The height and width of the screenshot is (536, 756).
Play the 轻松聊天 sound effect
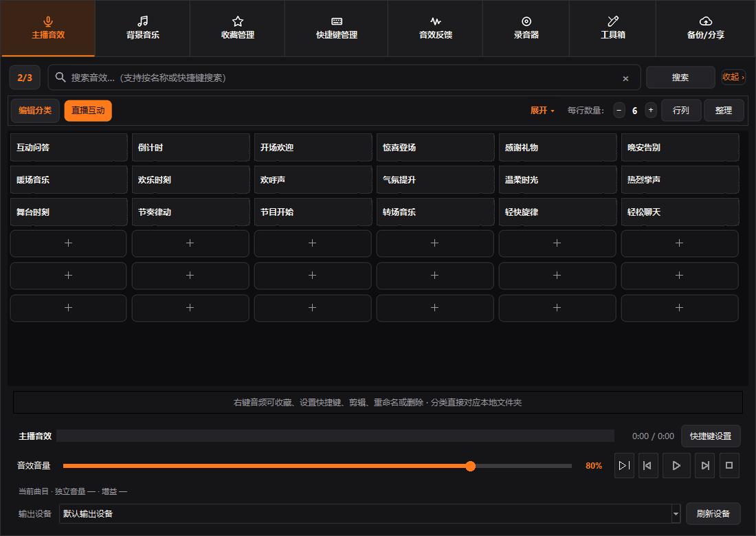click(x=680, y=212)
